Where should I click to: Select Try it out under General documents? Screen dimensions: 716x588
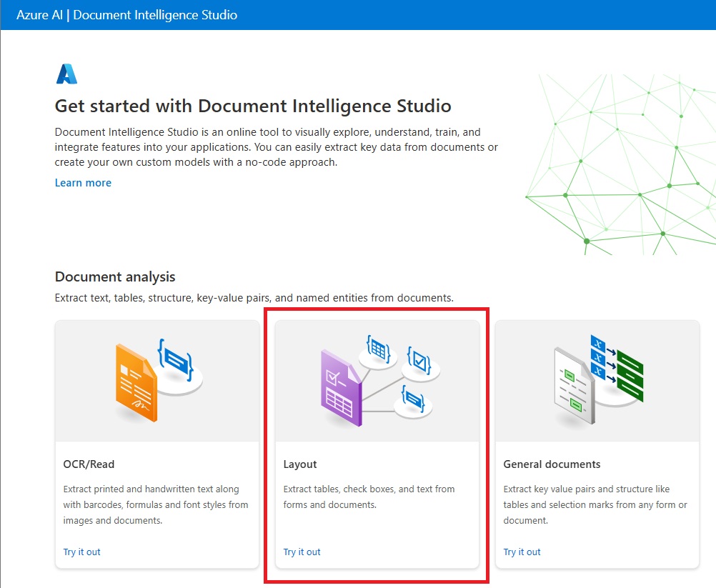click(x=522, y=552)
